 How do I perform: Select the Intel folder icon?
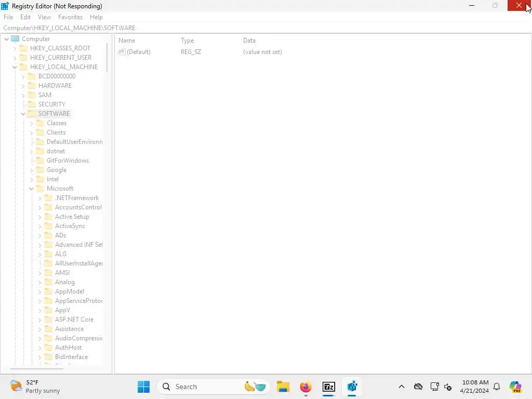[40, 179]
